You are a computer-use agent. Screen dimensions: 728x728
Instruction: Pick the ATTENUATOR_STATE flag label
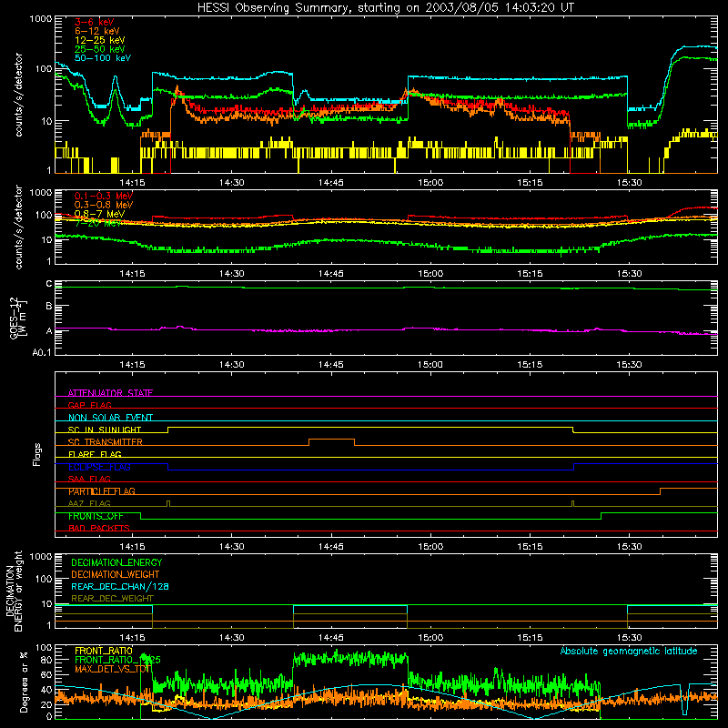click(x=110, y=393)
